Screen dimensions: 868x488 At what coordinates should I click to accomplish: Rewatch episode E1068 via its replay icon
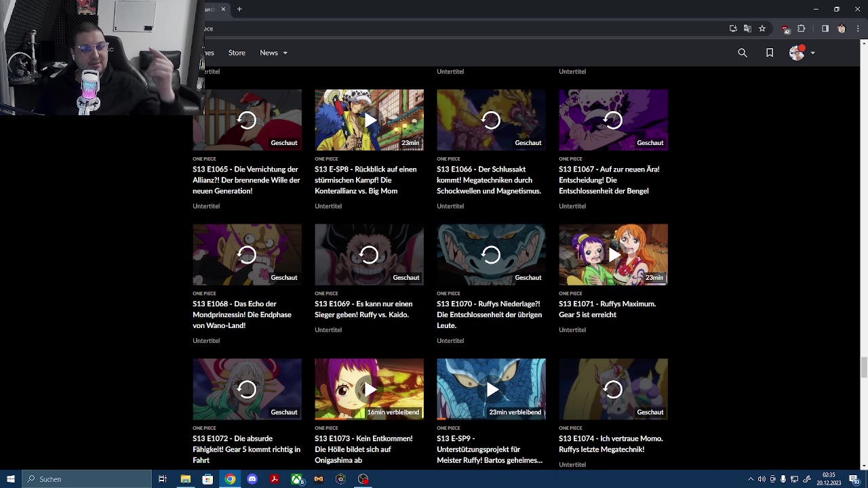(247, 255)
